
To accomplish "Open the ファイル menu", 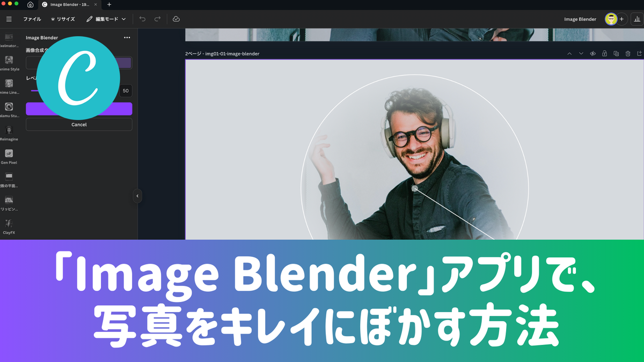I will 32,19.
